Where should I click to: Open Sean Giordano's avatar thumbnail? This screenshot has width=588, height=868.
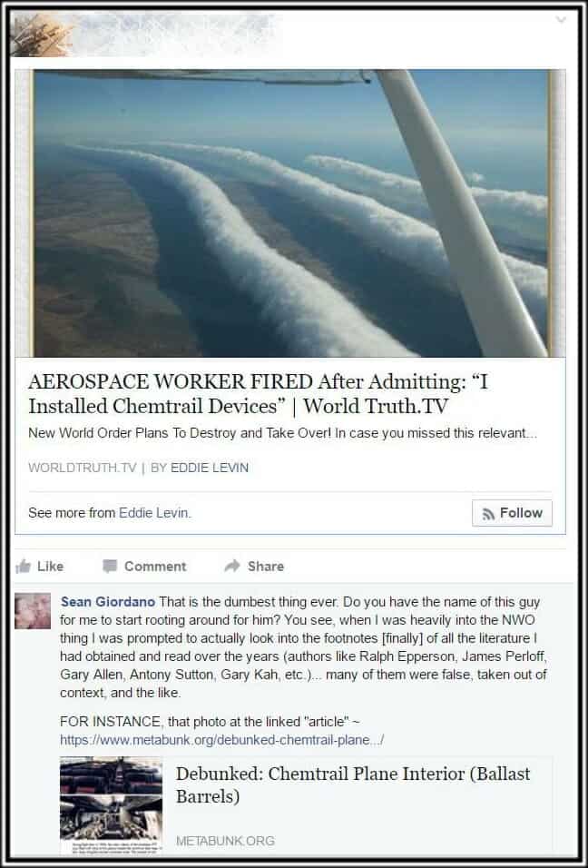[33, 611]
